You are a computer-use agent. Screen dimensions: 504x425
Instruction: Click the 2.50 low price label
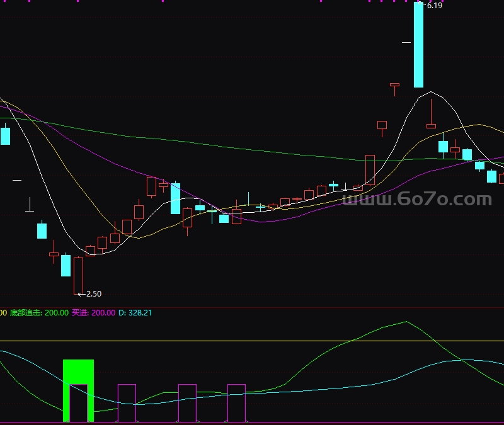(93, 293)
